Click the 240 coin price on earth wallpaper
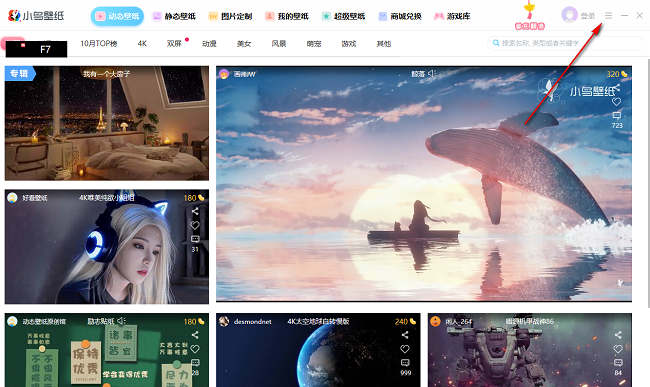The width and height of the screenshot is (650, 387). click(405, 322)
